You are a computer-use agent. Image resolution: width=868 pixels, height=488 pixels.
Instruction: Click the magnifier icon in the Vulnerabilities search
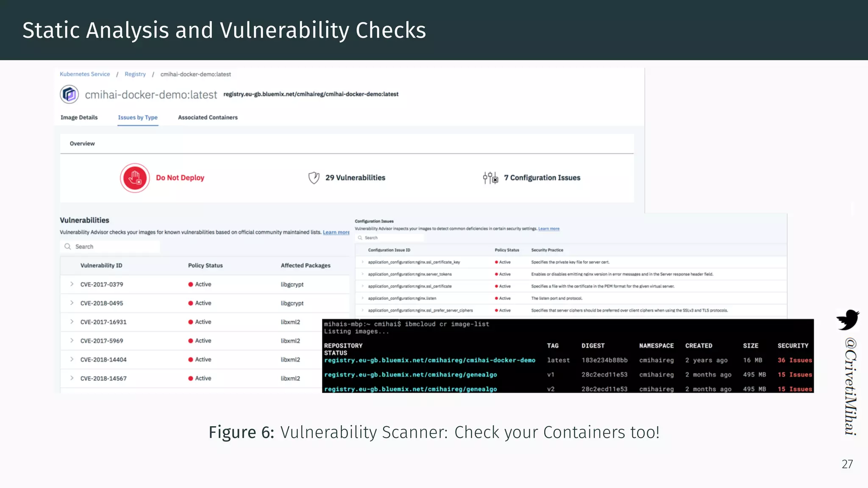point(68,247)
